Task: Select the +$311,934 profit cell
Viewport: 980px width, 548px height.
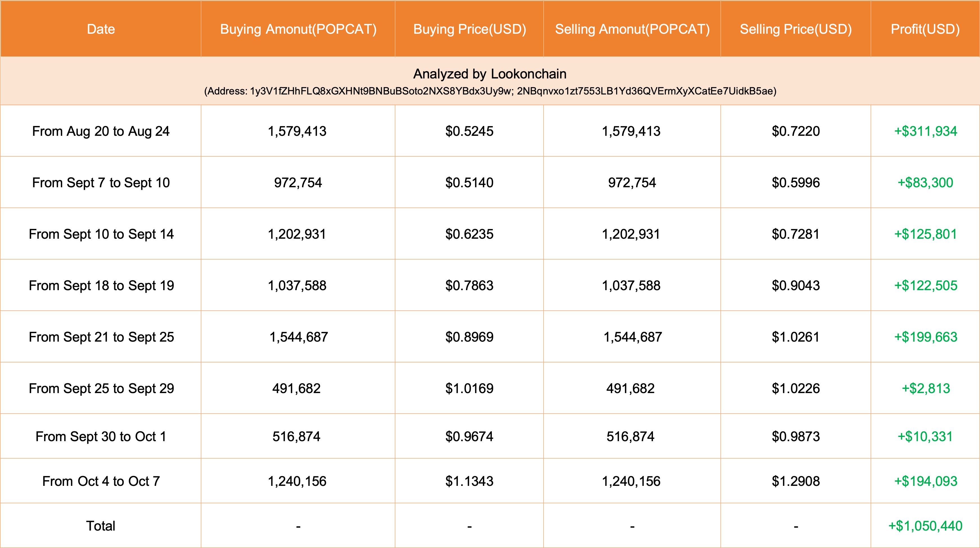Action: pyautogui.click(x=925, y=131)
